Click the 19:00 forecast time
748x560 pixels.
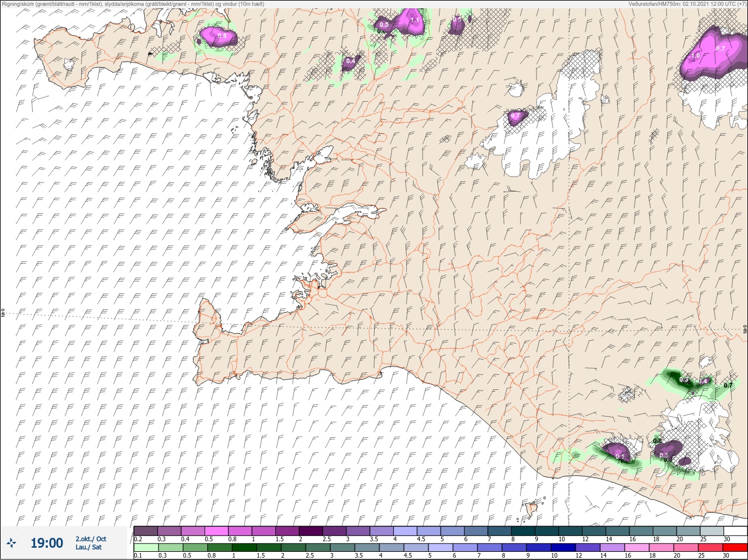47,543
